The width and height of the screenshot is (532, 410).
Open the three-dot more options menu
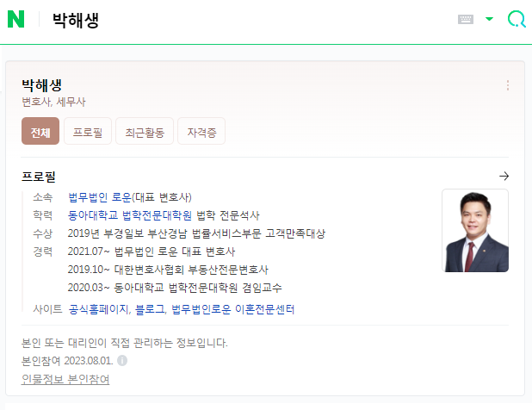click(508, 85)
